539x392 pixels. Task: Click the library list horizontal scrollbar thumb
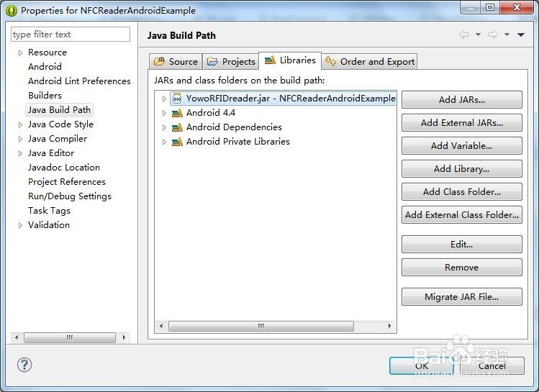pyautogui.click(x=261, y=326)
